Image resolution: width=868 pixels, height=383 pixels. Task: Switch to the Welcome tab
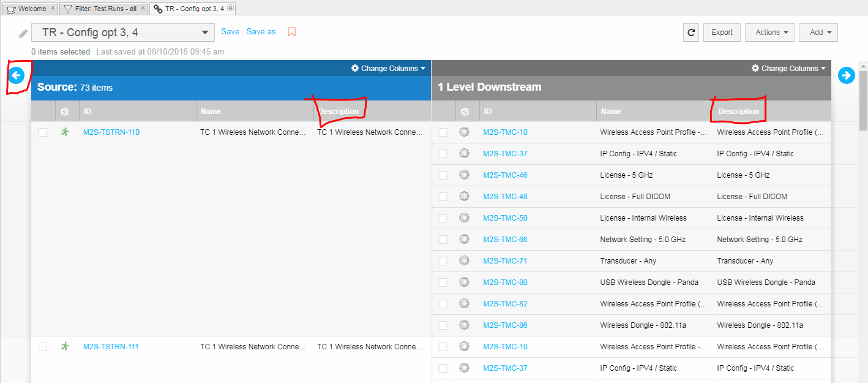point(31,9)
